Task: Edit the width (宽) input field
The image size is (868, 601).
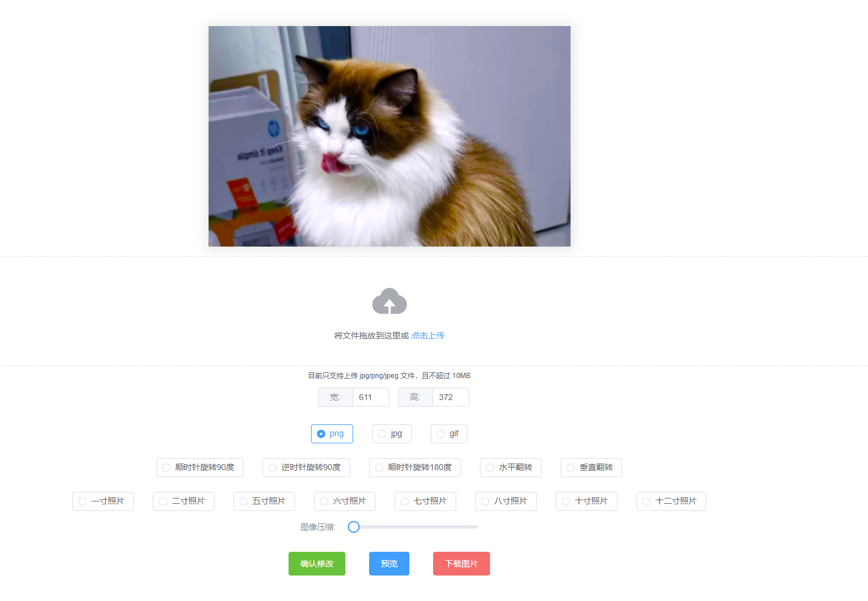Action: pyautogui.click(x=370, y=397)
